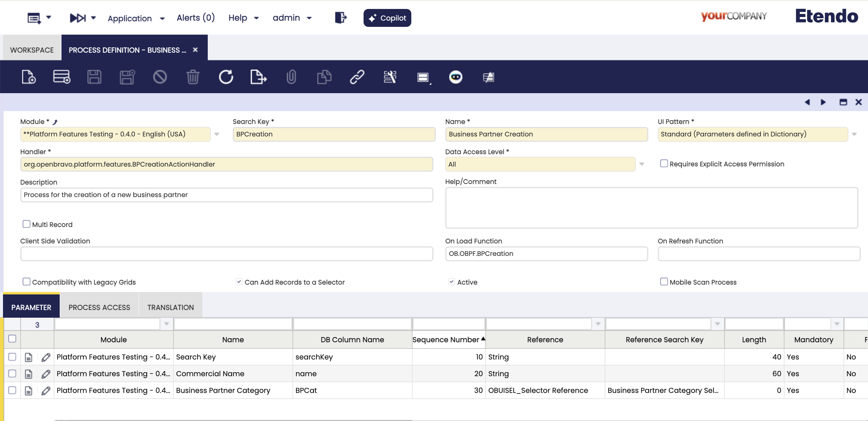868x421 pixels.
Task: Toggle the Mobile Scan Process checkbox
Action: pyautogui.click(x=664, y=282)
